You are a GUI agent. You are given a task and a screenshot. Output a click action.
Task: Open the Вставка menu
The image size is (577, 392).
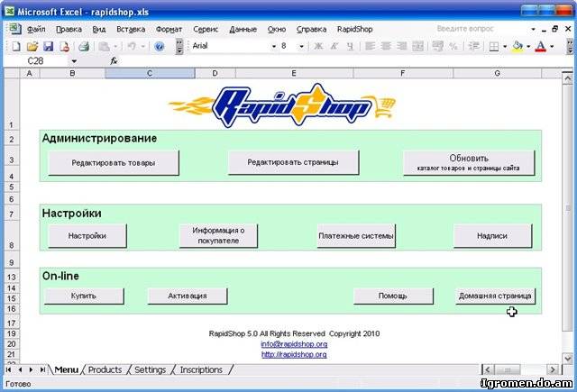tap(131, 29)
